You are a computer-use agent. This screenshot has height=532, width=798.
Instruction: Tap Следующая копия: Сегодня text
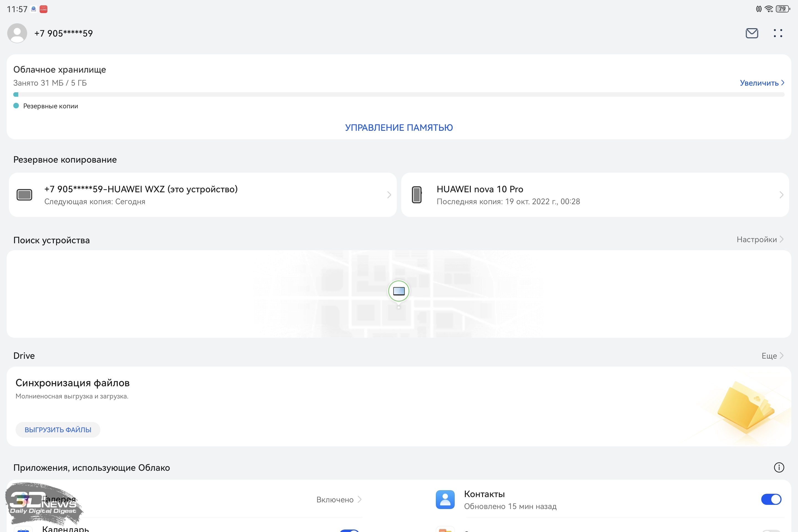95,201
